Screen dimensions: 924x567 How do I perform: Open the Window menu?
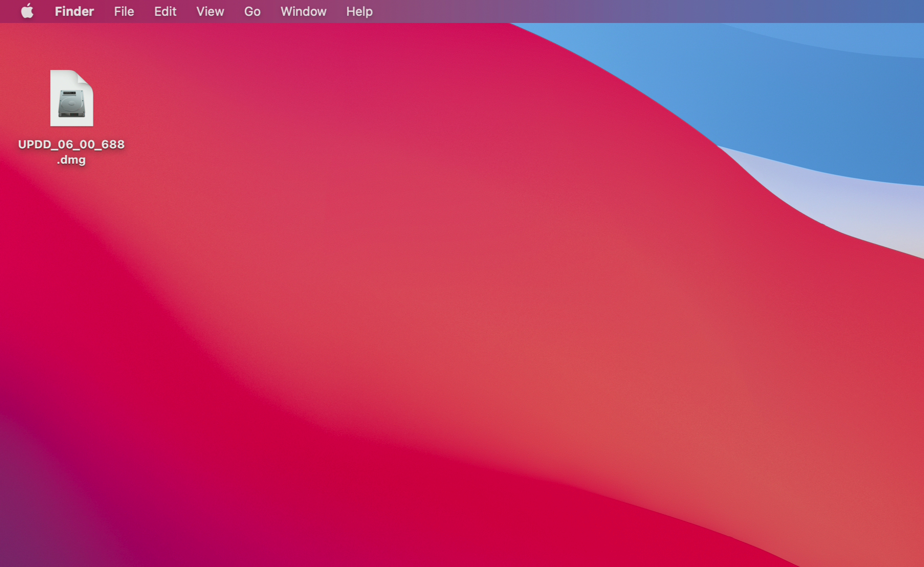(303, 11)
